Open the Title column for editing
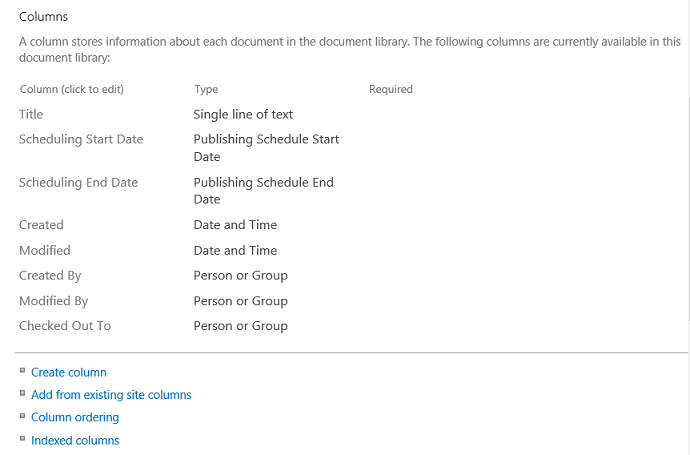 [x=31, y=114]
